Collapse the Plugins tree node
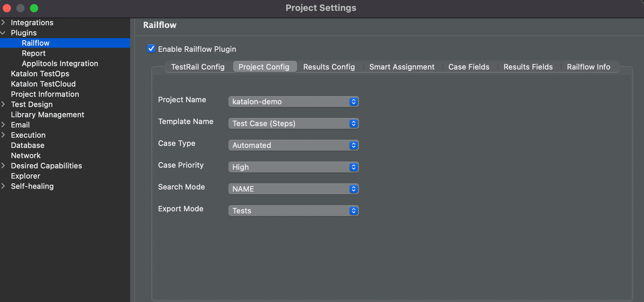644x302 pixels. pyautogui.click(x=3, y=33)
